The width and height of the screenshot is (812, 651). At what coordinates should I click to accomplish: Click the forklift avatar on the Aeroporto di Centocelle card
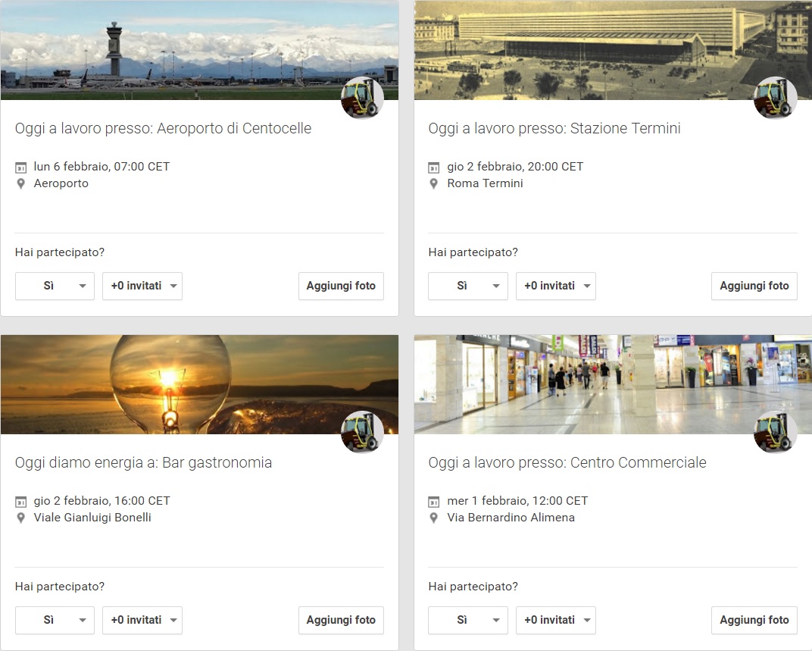pyautogui.click(x=363, y=98)
